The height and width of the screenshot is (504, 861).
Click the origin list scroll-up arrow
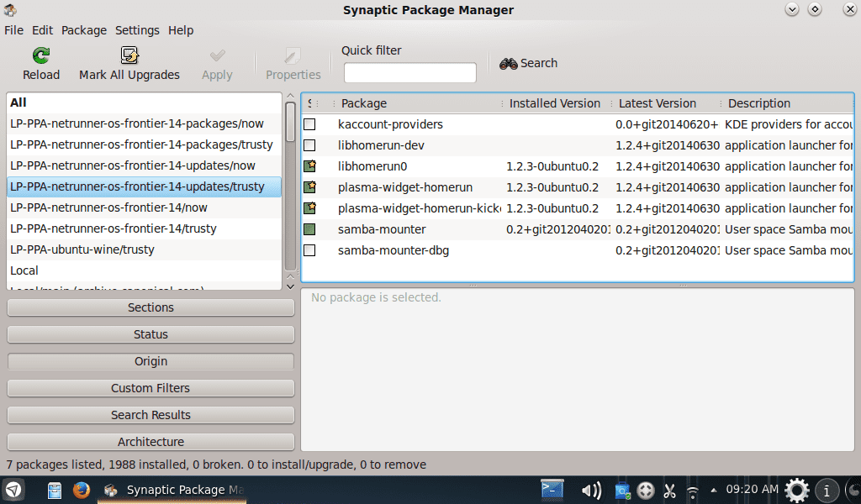click(290, 97)
